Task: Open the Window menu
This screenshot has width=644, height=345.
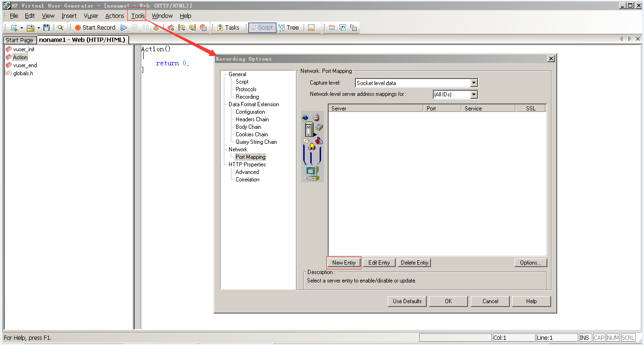Action: (162, 16)
